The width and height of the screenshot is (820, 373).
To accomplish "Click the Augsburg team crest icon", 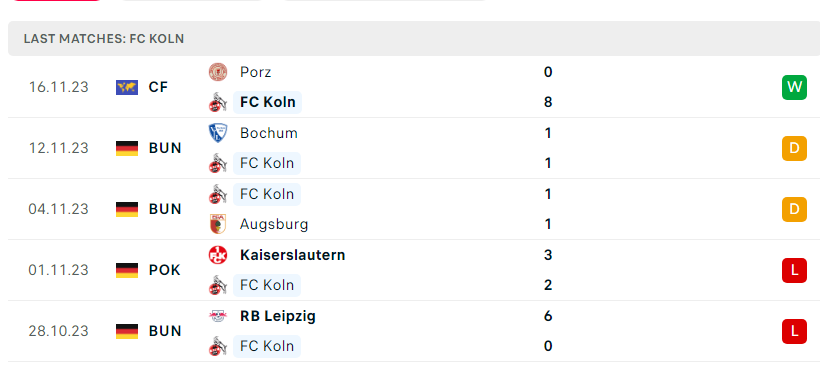I will tap(218, 224).
